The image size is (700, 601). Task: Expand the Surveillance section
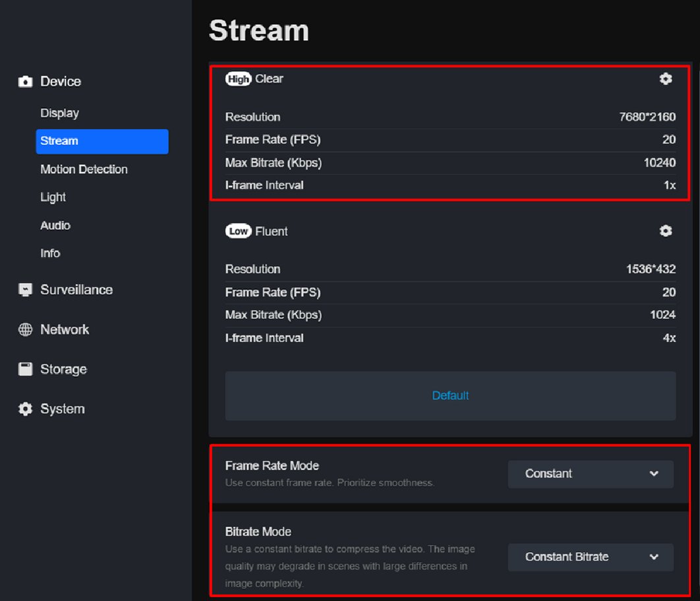(76, 289)
